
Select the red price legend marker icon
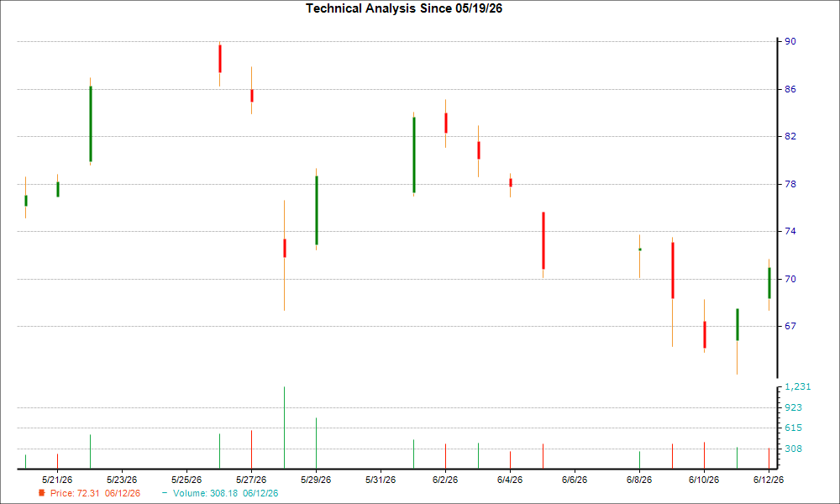coord(42,493)
